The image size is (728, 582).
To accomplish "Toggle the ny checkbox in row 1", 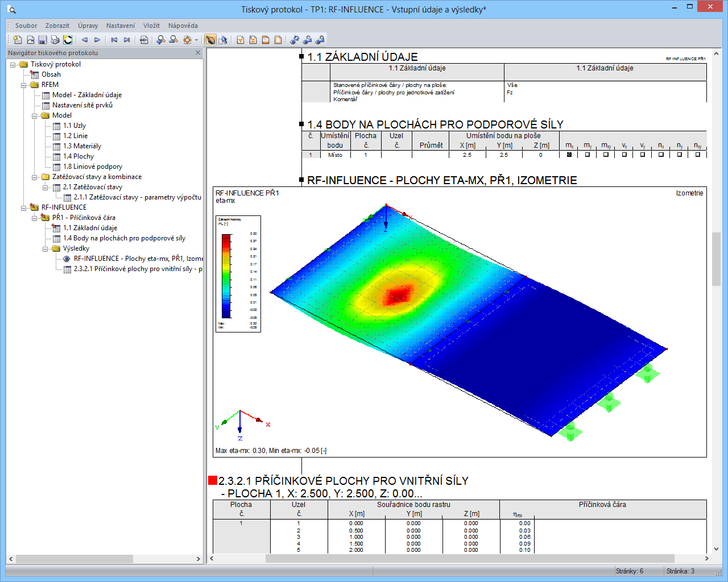I will pos(680,155).
